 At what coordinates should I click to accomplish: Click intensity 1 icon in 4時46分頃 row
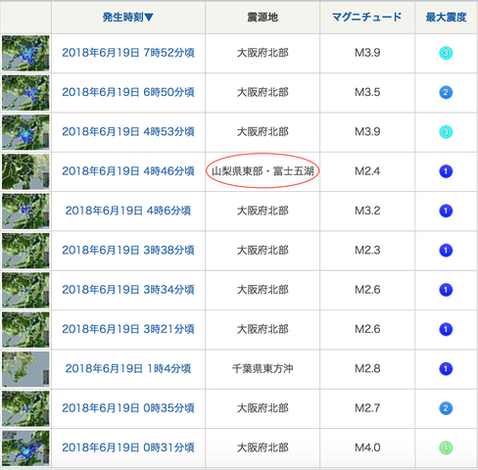click(446, 171)
